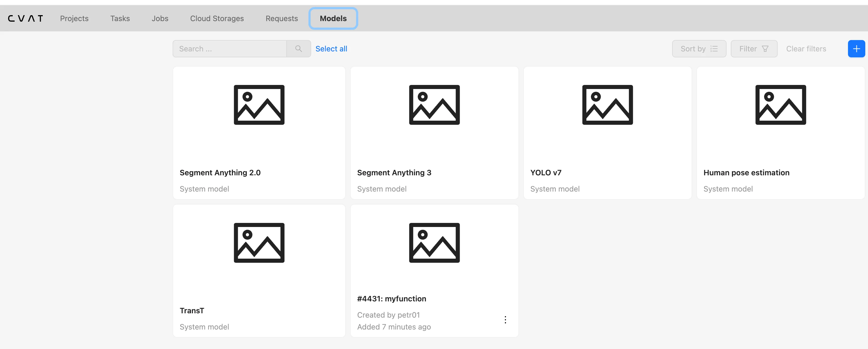Open the Sort by dropdown
Screen dimensions: 868x349
coord(699,49)
